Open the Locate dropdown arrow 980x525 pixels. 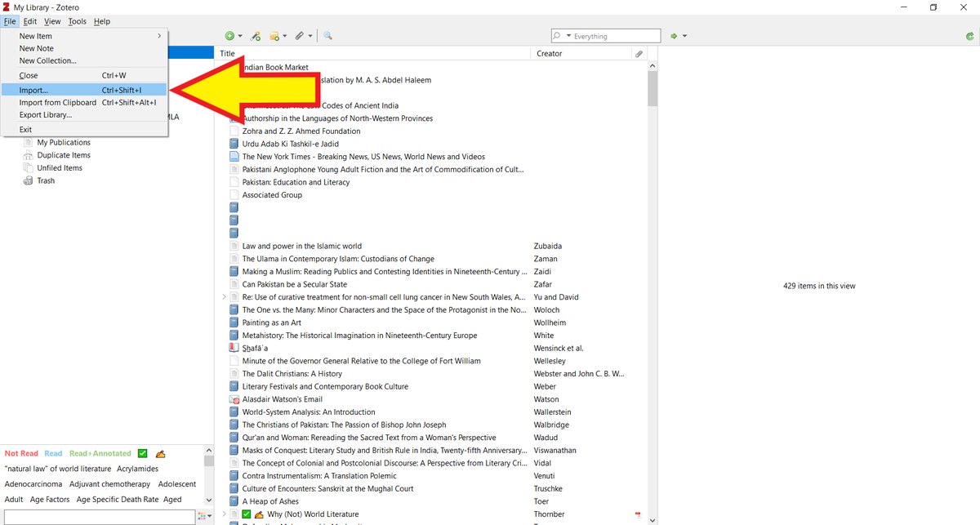(685, 36)
